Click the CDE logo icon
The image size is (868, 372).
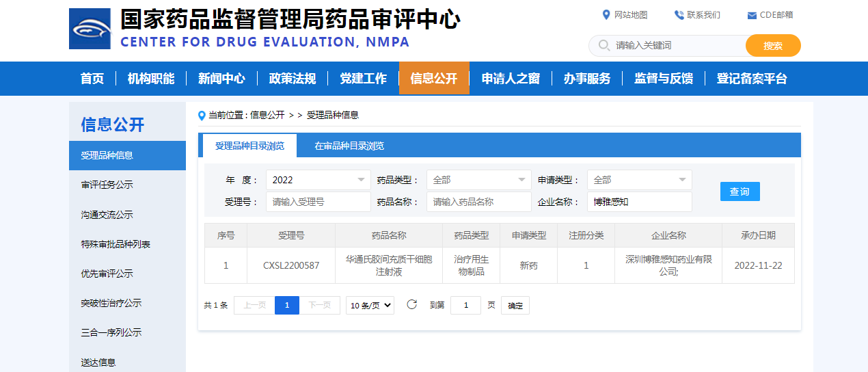click(90, 29)
